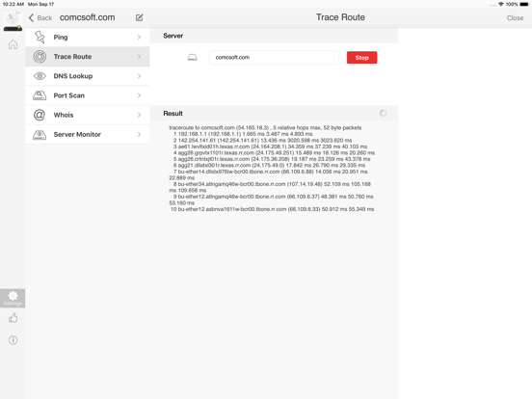This screenshot has height=399, width=532.
Task: Expand the Server Monitor row chevron
Action: 139,134
